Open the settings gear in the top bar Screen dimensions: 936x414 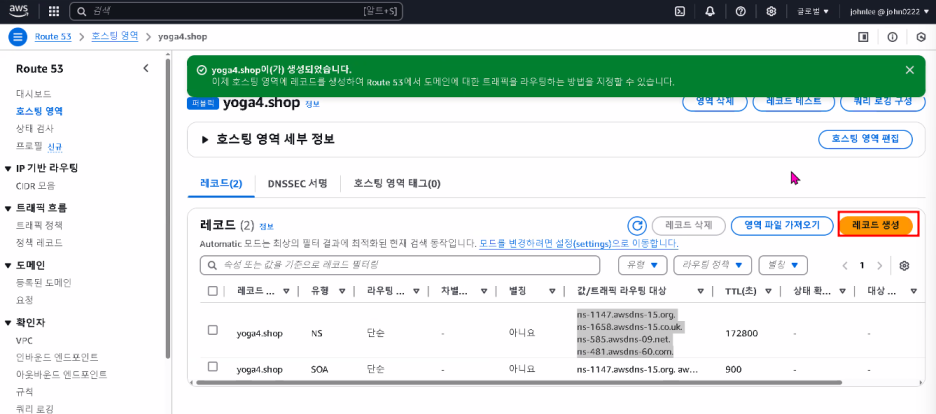coord(771,11)
